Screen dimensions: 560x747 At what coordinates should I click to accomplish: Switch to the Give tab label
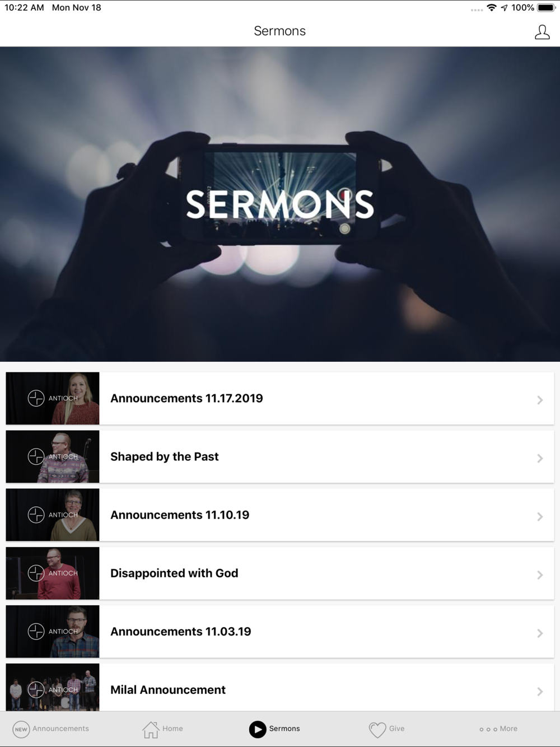(x=396, y=729)
